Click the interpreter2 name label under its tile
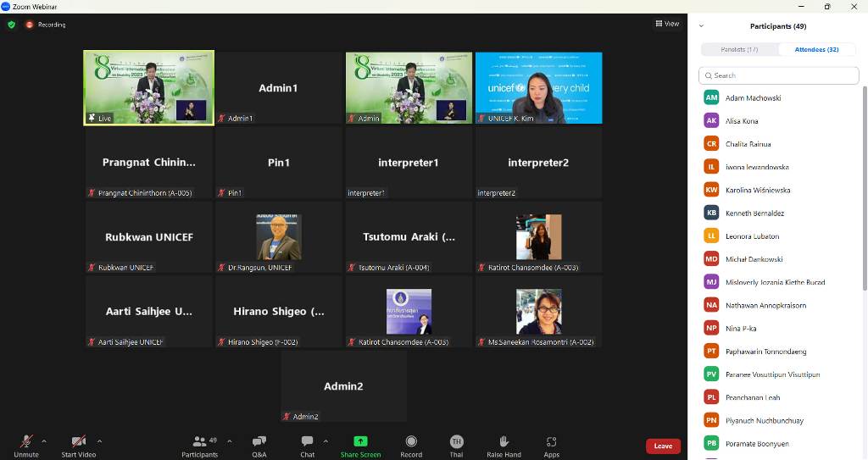Viewport: 868px width, 460px height. 496,193
